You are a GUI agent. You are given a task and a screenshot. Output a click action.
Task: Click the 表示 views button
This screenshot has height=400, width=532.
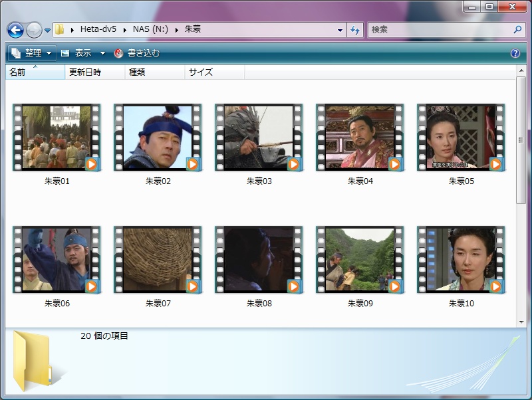[77, 53]
